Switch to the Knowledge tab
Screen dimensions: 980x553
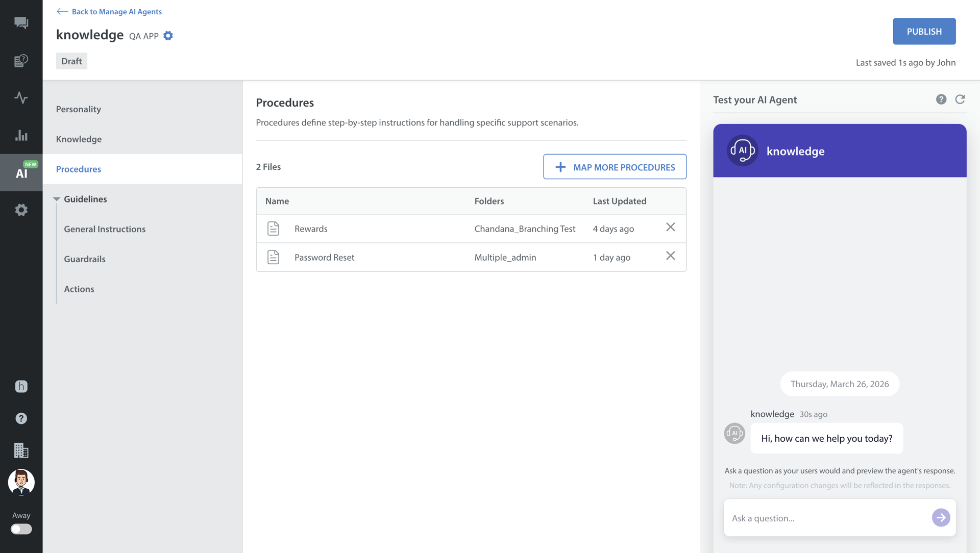click(x=79, y=139)
